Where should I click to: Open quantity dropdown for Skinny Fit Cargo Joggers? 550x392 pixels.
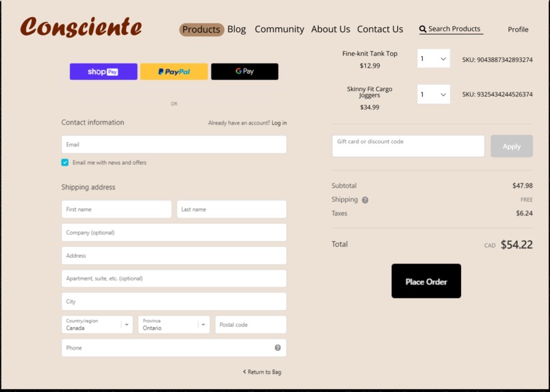click(434, 94)
